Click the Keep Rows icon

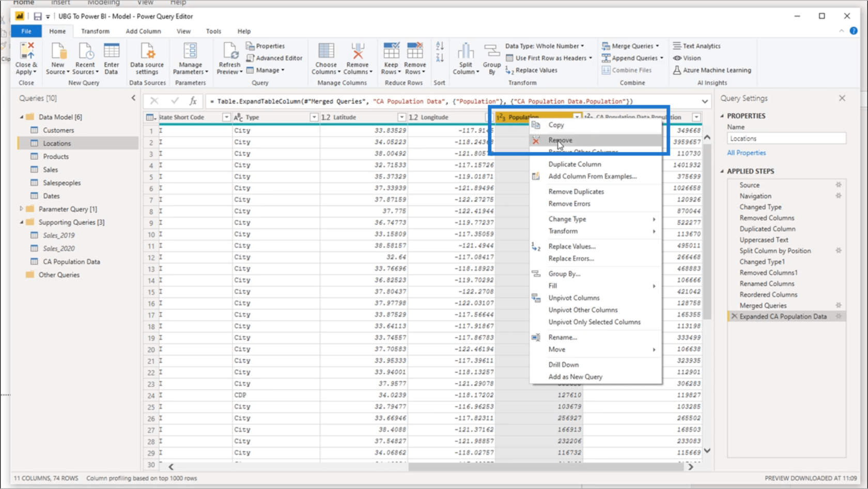[x=391, y=51]
